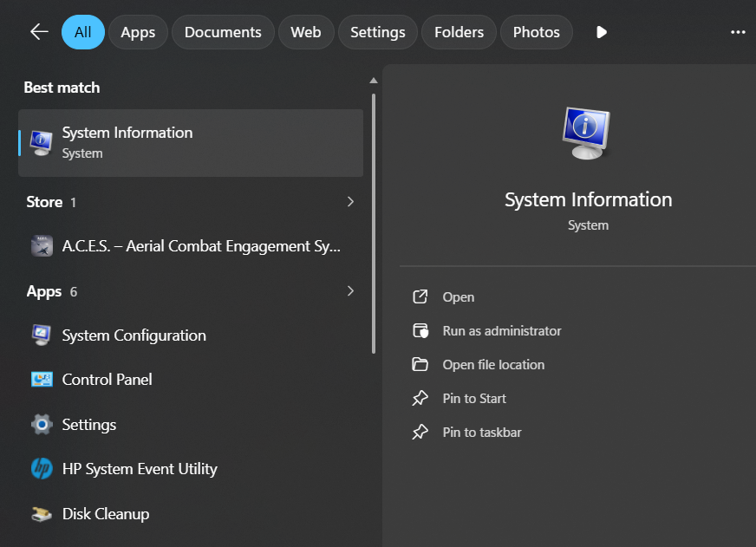Image resolution: width=756 pixels, height=547 pixels.
Task: Show more filter categories arrow
Action: click(602, 32)
